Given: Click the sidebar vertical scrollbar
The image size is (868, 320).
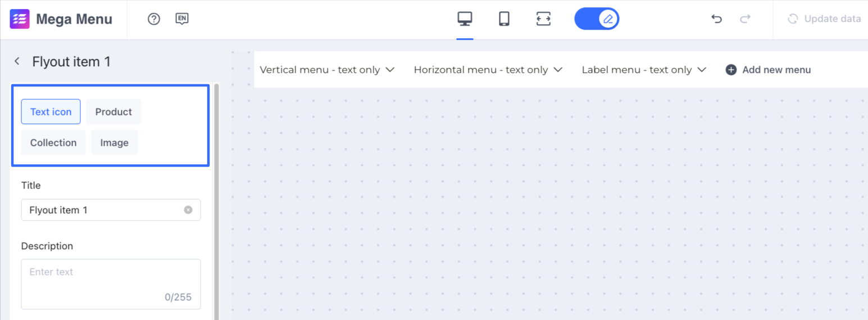Looking at the screenshot, I should (216, 202).
